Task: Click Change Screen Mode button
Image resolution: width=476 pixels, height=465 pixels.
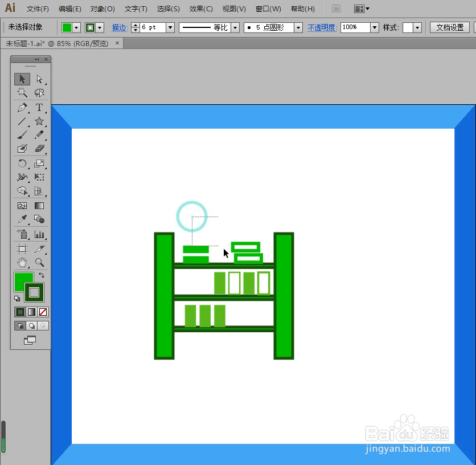Action: tap(30, 340)
